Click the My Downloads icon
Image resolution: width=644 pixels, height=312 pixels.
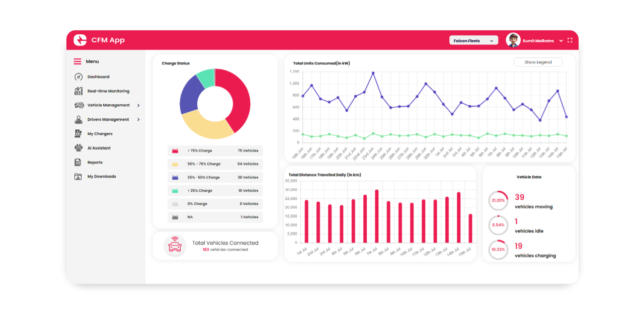coord(78,177)
